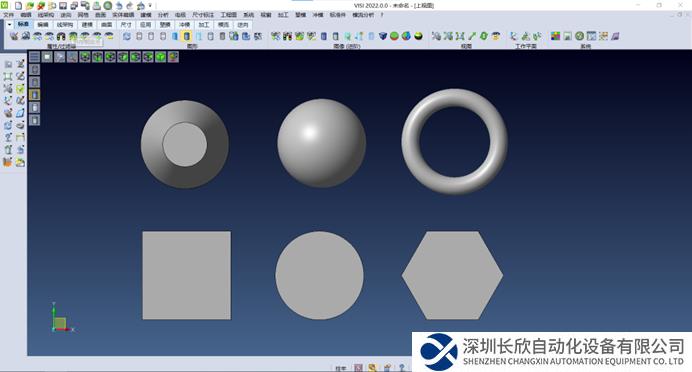The width and height of the screenshot is (692, 372).
Task: Open the 工程图 menu
Action: click(229, 15)
